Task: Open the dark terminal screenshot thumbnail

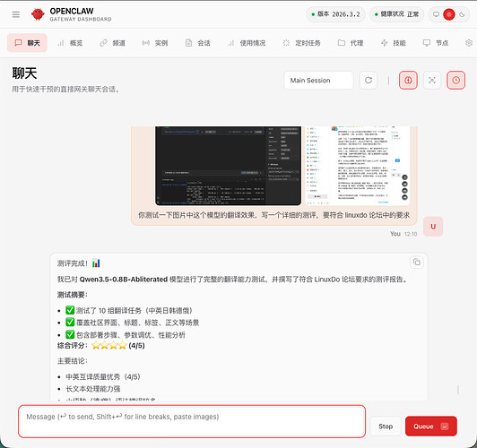Action: click(228, 166)
